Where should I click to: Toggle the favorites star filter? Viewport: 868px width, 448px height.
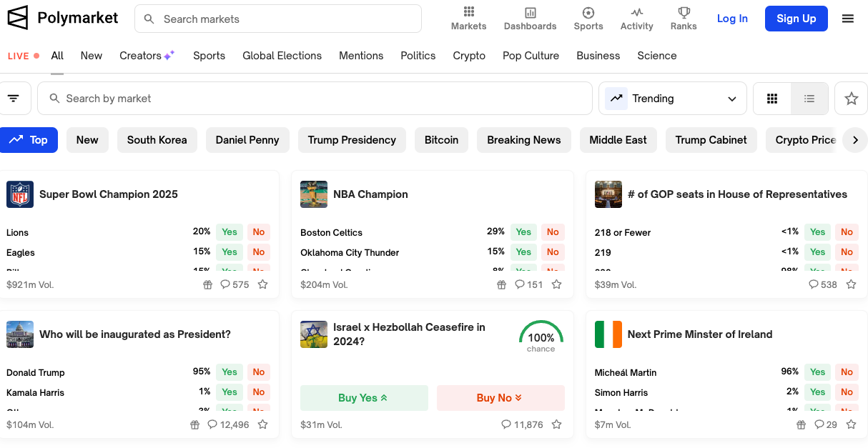(x=851, y=99)
